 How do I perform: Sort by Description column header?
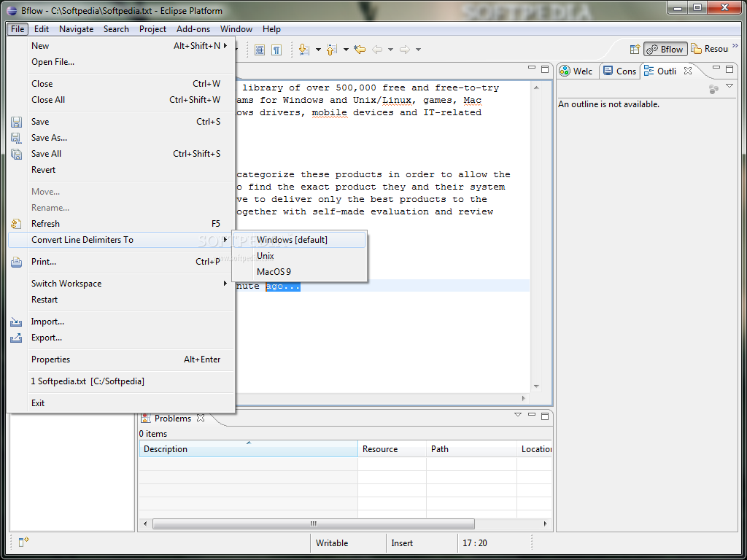coord(248,448)
